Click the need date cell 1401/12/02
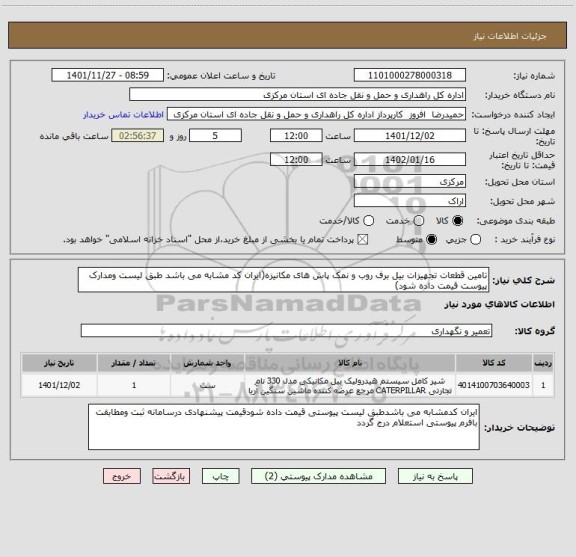 pos(59,385)
